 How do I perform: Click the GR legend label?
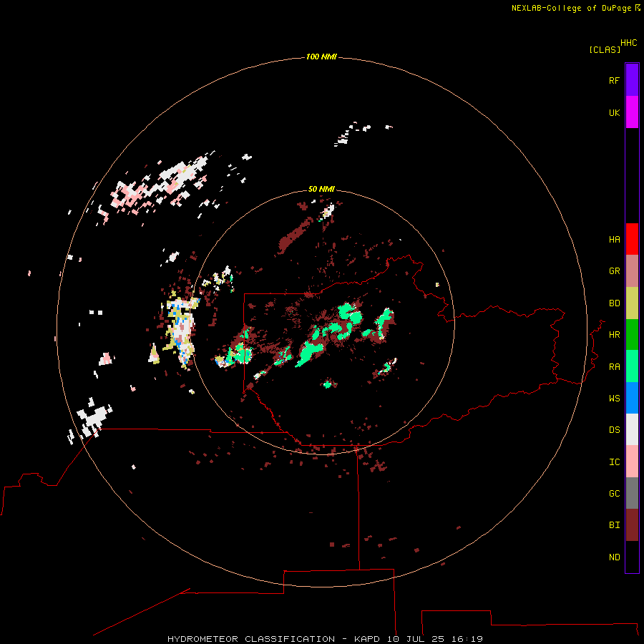click(614, 271)
